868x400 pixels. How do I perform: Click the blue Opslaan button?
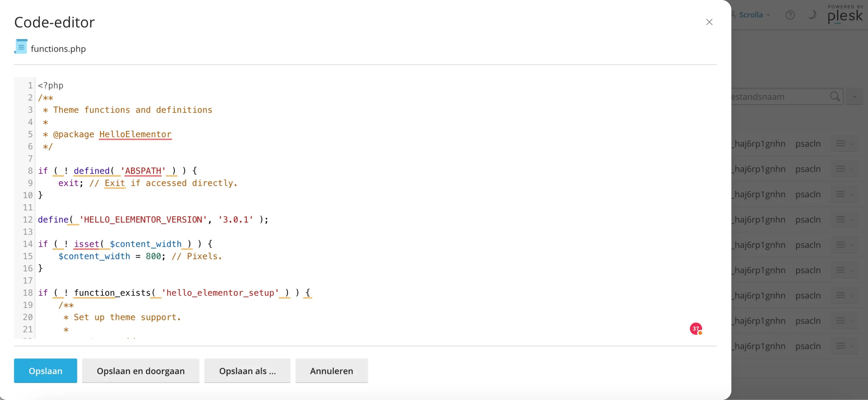tap(46, 371)
